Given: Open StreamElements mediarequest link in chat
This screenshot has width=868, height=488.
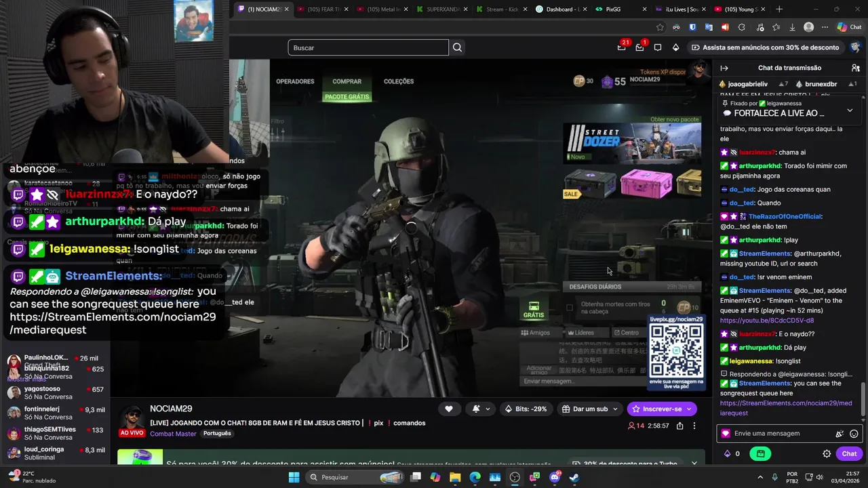Looking at the screenshot, I should [786, 408].
